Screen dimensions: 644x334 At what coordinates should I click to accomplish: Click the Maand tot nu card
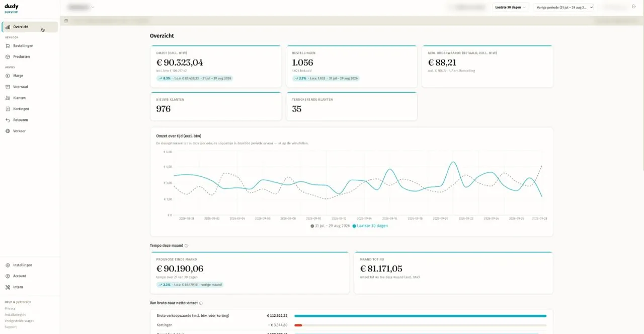pos(453,273)
